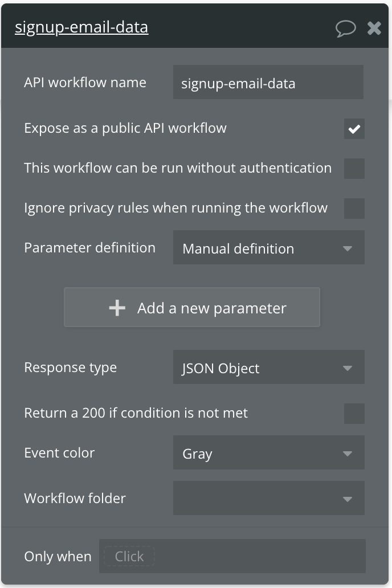Focus the API workflow name text field

pos(268,83)
